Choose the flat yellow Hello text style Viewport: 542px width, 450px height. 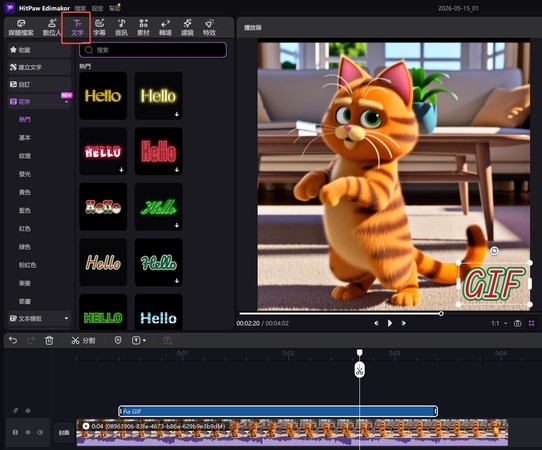tap(103, 96)
